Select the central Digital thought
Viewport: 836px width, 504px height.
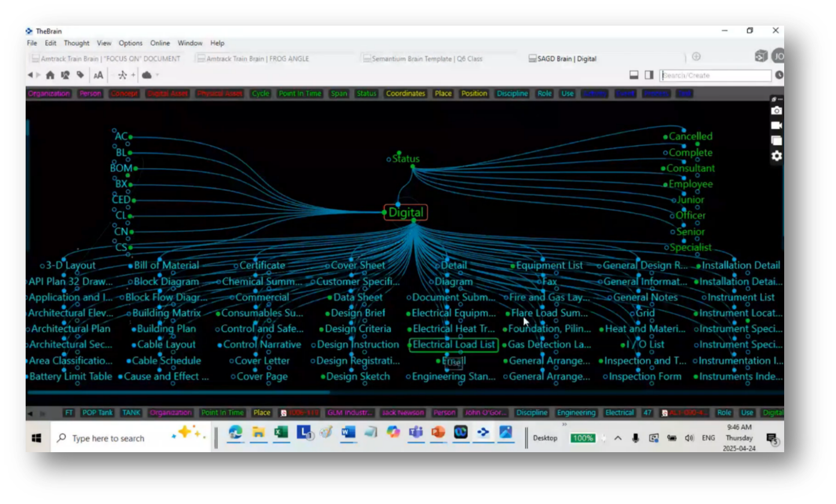point(405,212)
